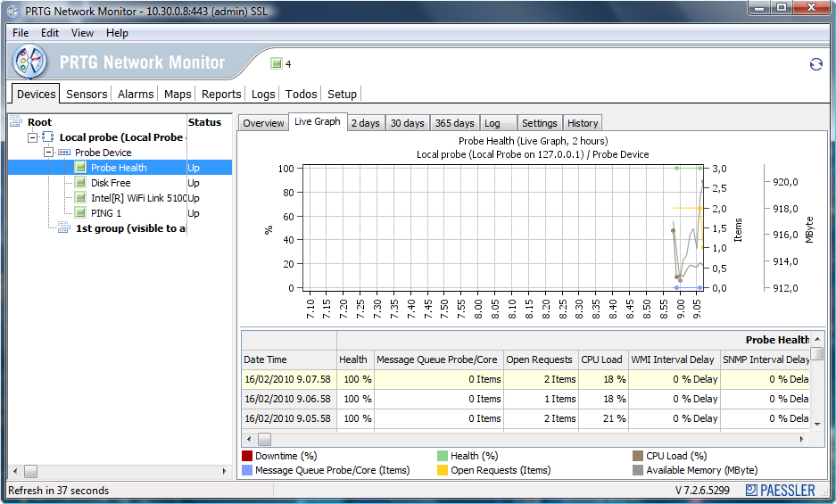Click the Downtime (%) red legend swatch
The image size is (836, 504).
247,456
